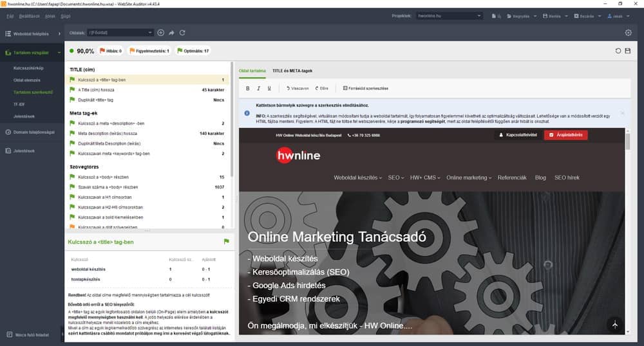Open TF-IDF in sidebar
The width and height of the screenshot is (644, 346).
point(19,105)
